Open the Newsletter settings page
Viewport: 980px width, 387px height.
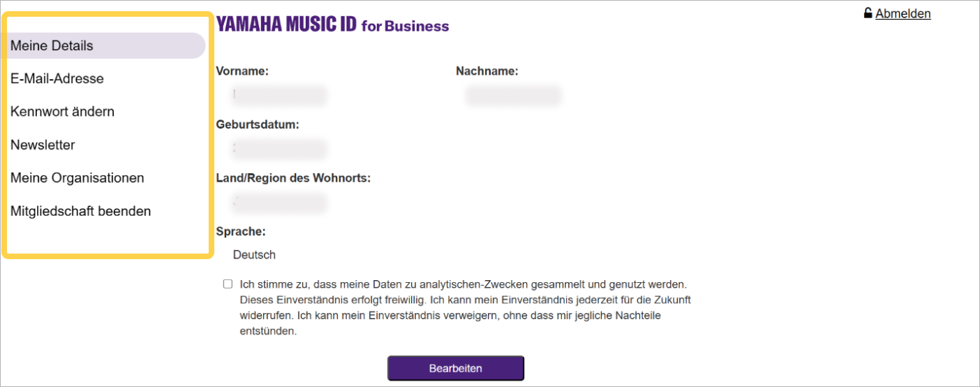(x=43, y=145)
